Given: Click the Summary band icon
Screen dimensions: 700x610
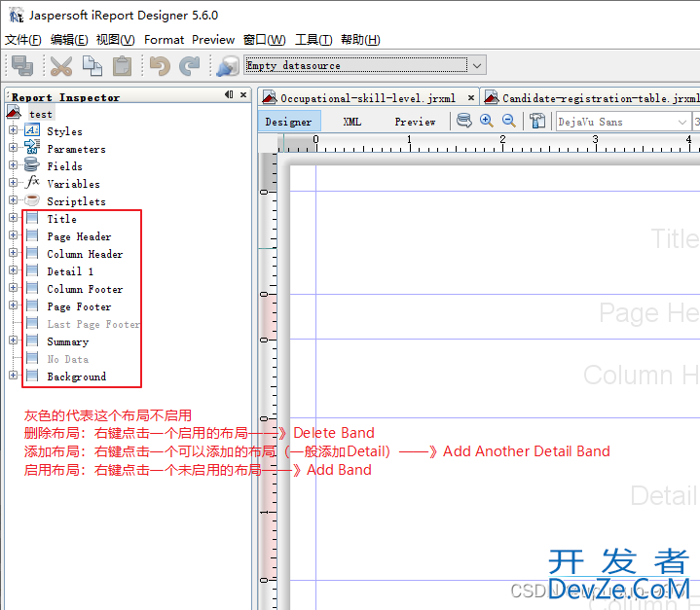Looking at the screenshot, I should click(x=32, y=341).
